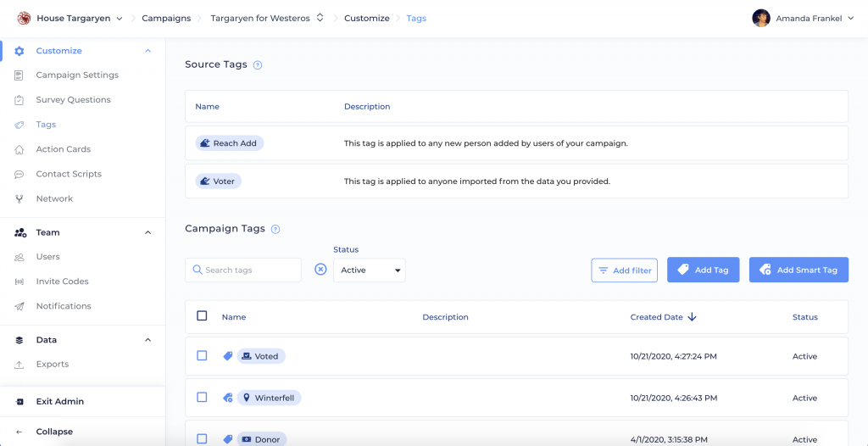Click the Campaign Settings icon
Image resolution: width=868 pixels, height=446 pixels.
[x=19, y=75]
